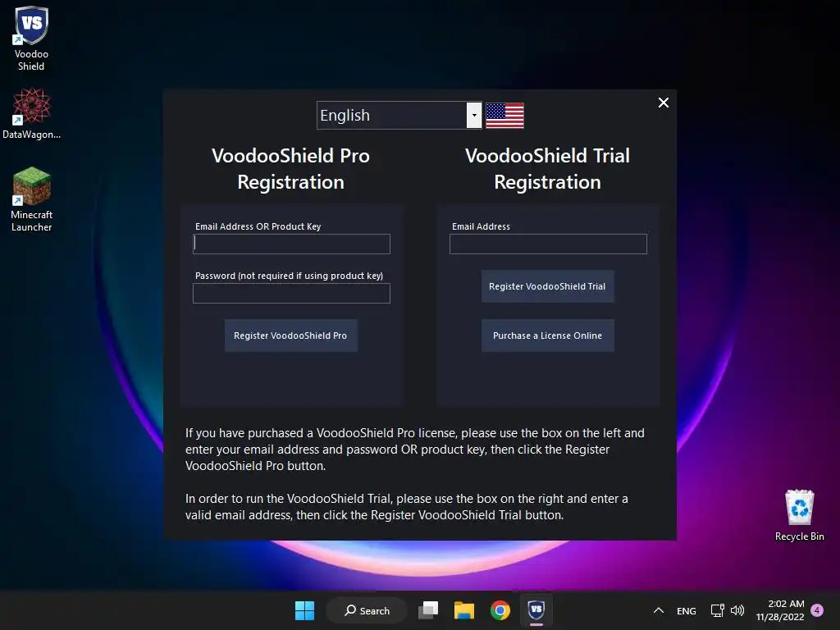This screenshot has width=840, height=630.
Task: Focus the Email Address OR Product Key field
Action: coord(291,244)
